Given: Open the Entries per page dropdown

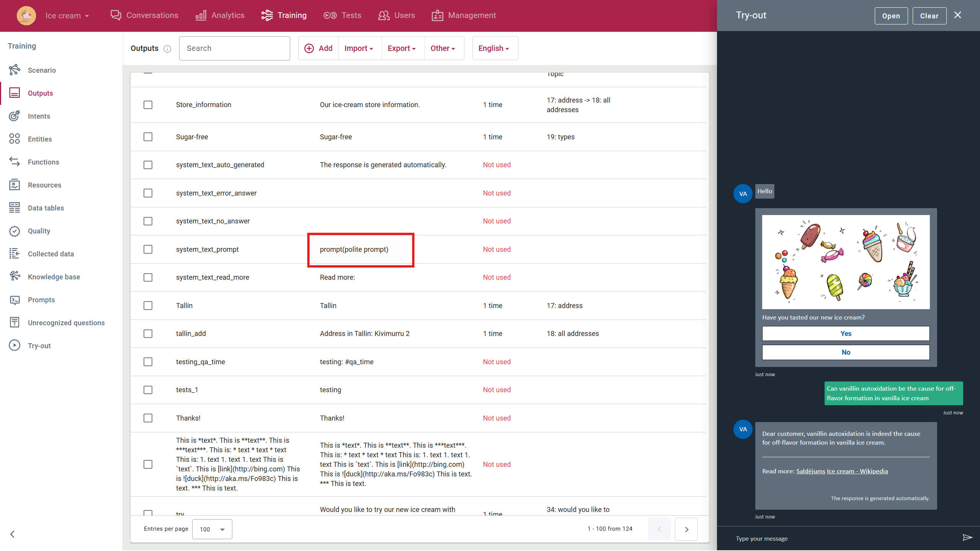Looking at the screenshot, I should click(212, 529).
